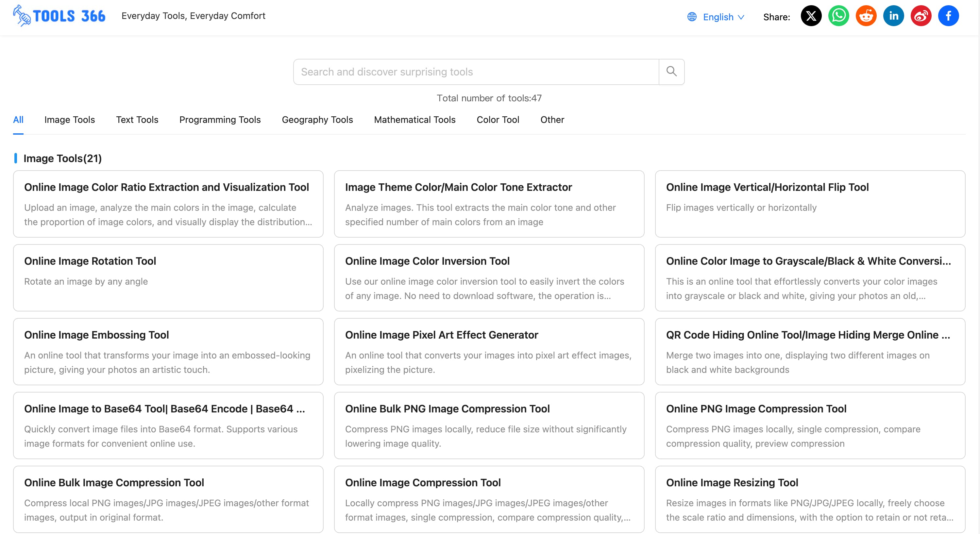Open Online Image Color Inversion Tool

489,278
